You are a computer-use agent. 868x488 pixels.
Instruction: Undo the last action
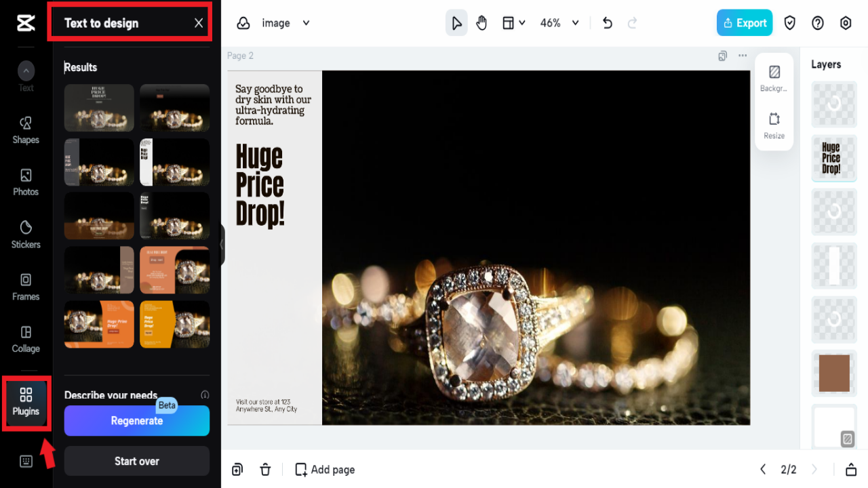coord(608,23)
